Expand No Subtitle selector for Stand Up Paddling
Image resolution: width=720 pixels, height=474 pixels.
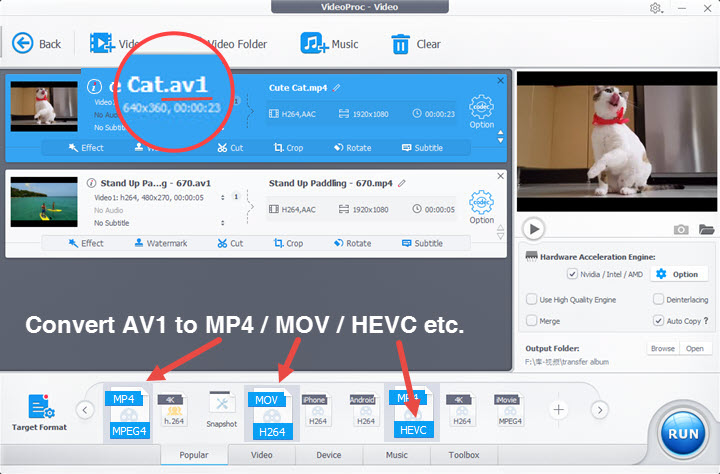click(223, 223)
